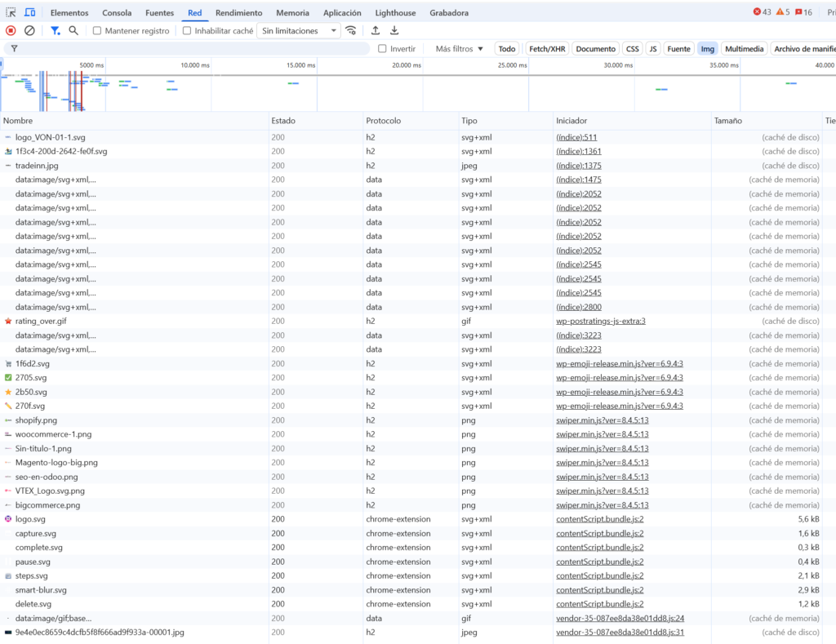Open swiper.min.js initiator link for shopify.png

click(x=603, y=420)
